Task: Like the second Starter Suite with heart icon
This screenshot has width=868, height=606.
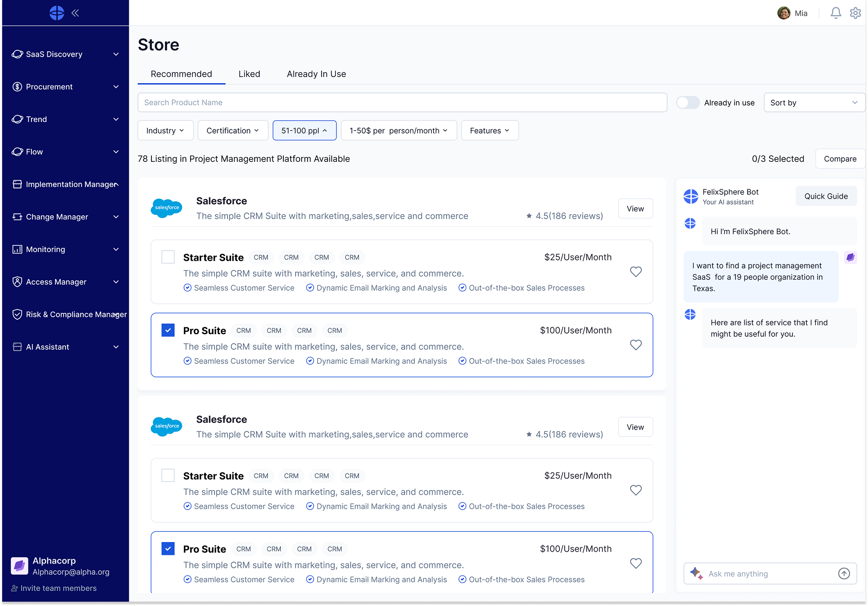Action: click(635, 490)
